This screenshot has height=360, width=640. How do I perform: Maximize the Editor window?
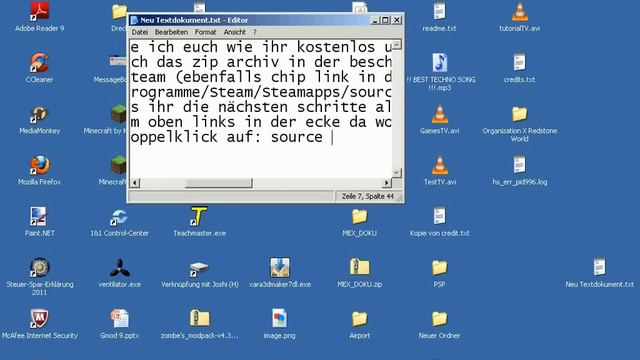(x=385, y=20)
